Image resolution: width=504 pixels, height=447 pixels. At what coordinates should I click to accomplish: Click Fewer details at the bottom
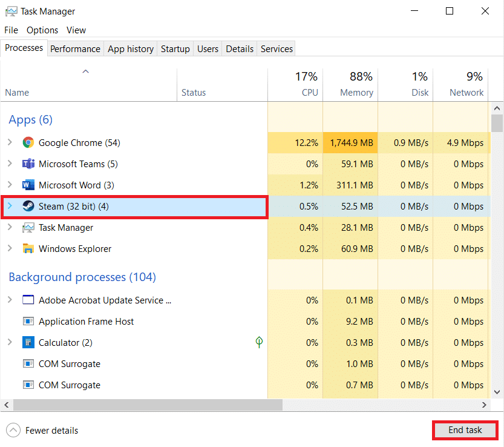(42, 430)
